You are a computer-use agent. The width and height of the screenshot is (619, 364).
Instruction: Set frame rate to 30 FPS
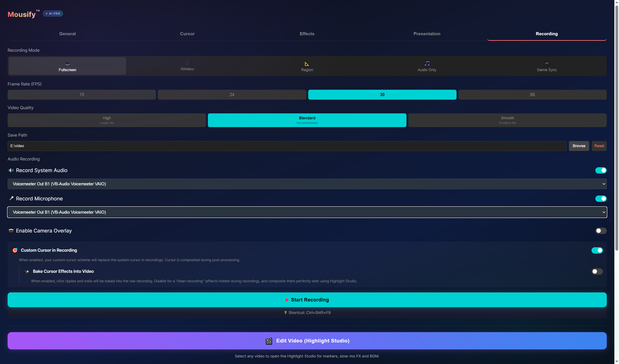[x=382, y=95]
